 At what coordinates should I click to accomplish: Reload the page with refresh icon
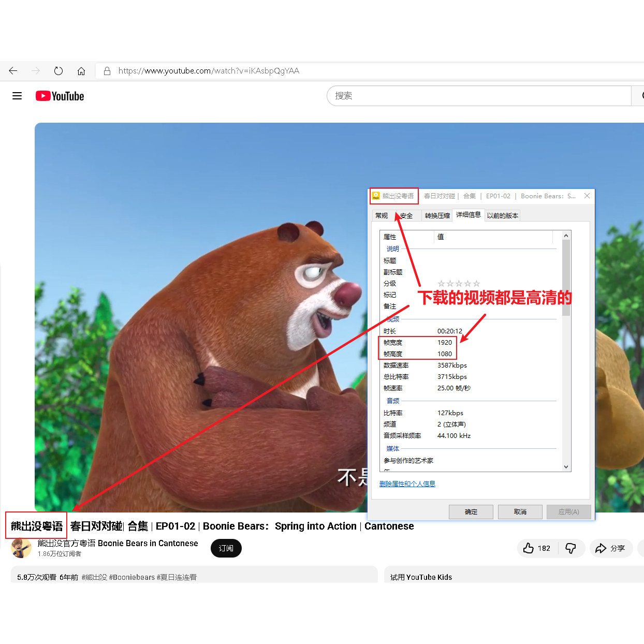pyautogui.click(x=58, y=71)
